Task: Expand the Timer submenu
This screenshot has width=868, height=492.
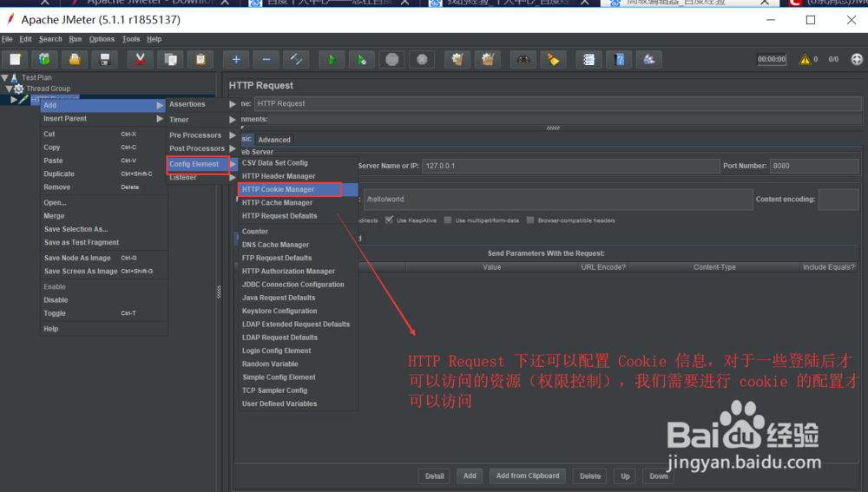Action: [x=202, y=120]
